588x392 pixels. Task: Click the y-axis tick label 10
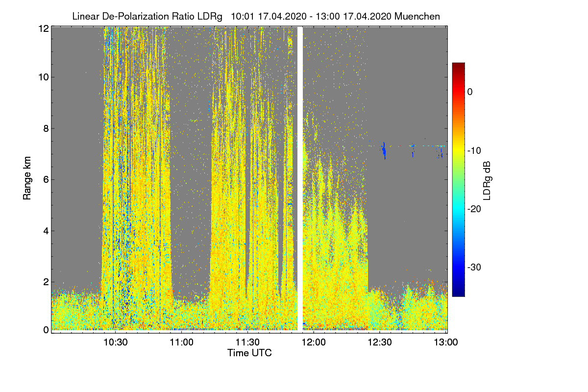pos(44,77)
